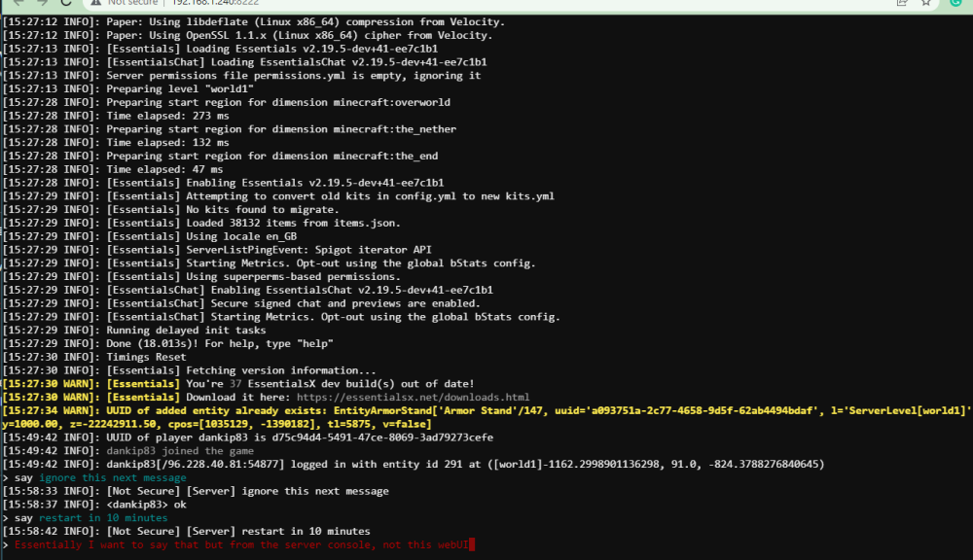Image resolution: width=973 pixels, height=560 pixels.
Task: Click the 'Loading EssentialsChat v2.19.5' line
Action: [245, 62]
